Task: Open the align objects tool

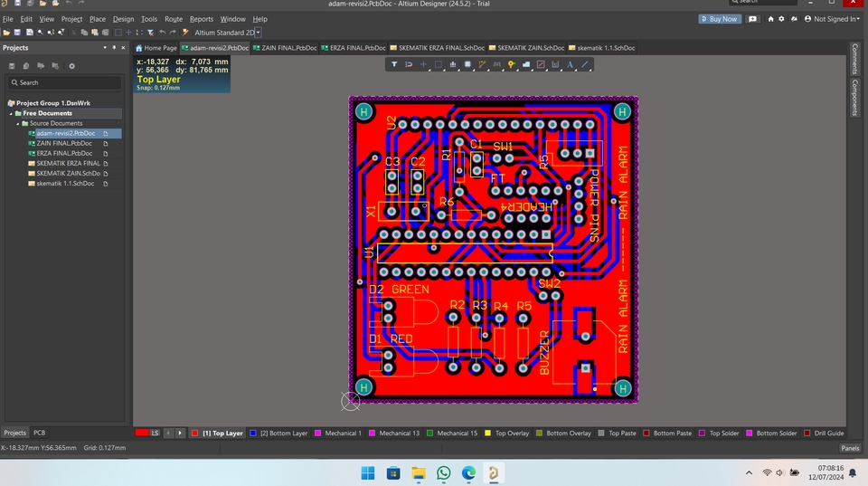Action: click(453, 64)
